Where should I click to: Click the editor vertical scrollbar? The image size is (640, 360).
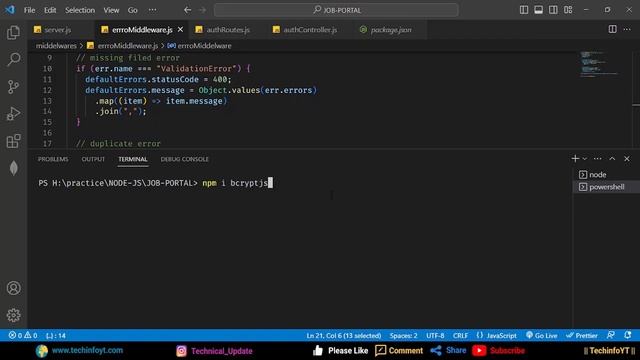point(636,100)
